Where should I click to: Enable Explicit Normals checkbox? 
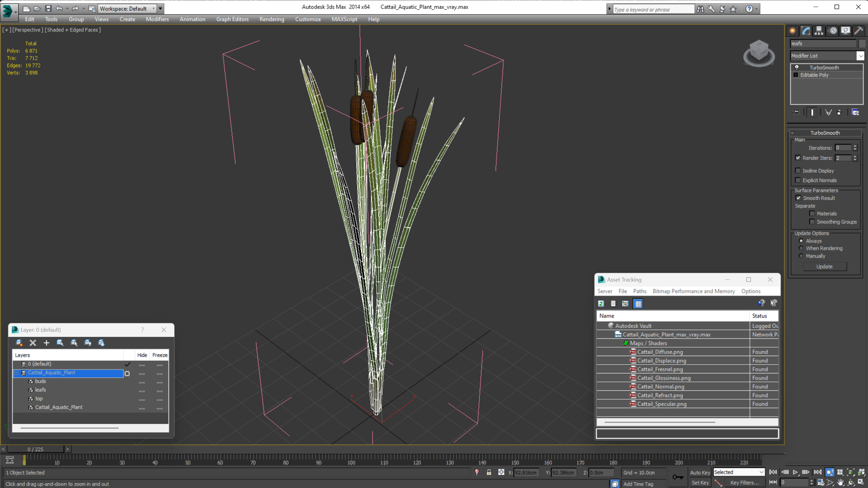coord(798,180)
